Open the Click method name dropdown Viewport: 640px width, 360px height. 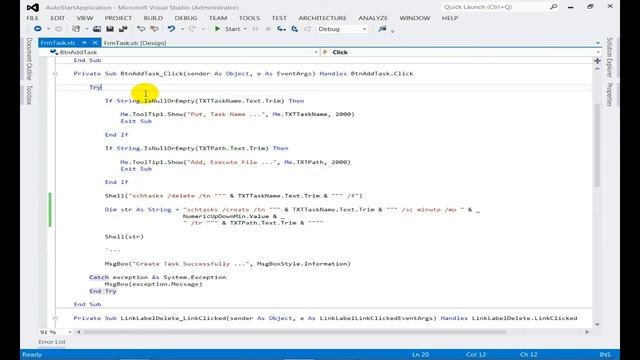(x=598, y=52)
